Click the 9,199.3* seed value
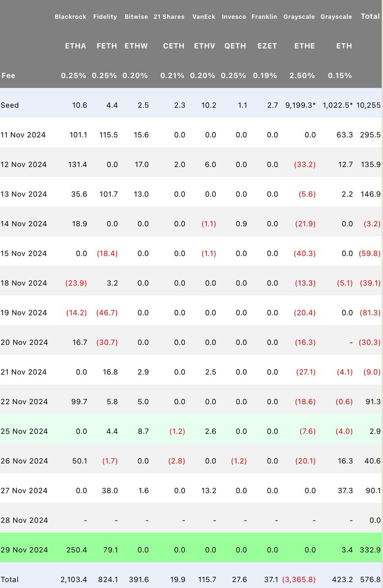Image resolution: width=383 pixels, height=588 pixels. (x=300, y=105)
